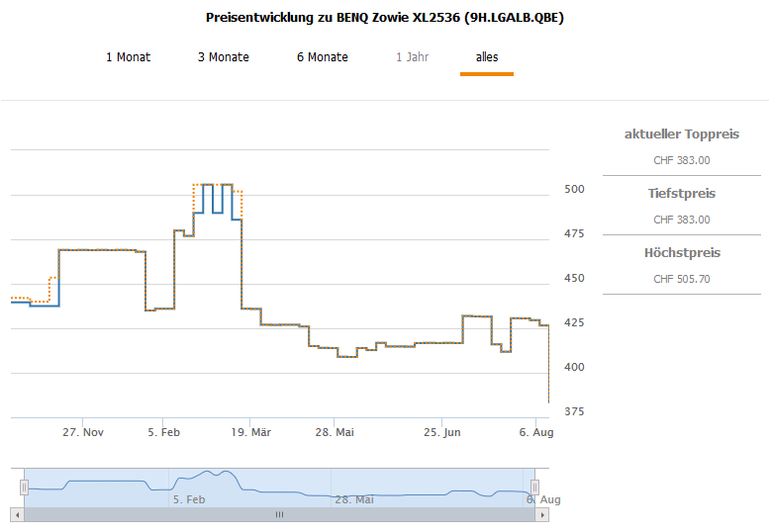Click the 25. Jun x-axis label
This screenshot has width=770, height=532.
(x=442, y=432)
